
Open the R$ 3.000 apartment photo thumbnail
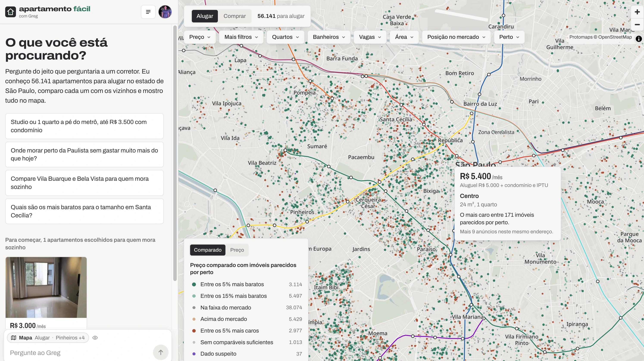coord(46,287)
